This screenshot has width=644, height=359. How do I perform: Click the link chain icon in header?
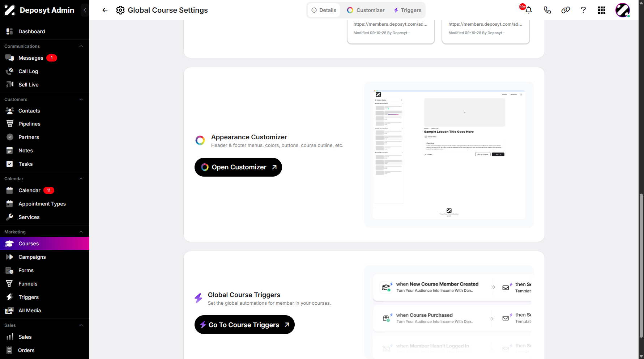click(x=566, y=10)
